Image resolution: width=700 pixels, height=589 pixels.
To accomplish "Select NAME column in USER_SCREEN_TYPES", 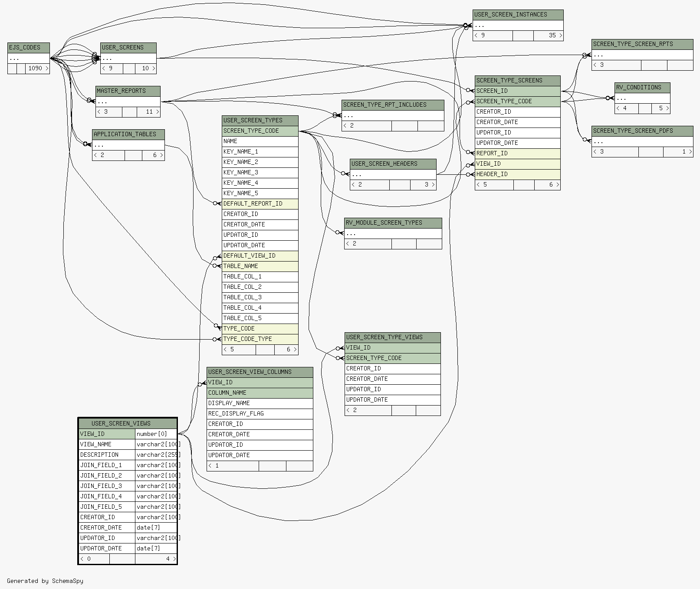I will 260,141.
